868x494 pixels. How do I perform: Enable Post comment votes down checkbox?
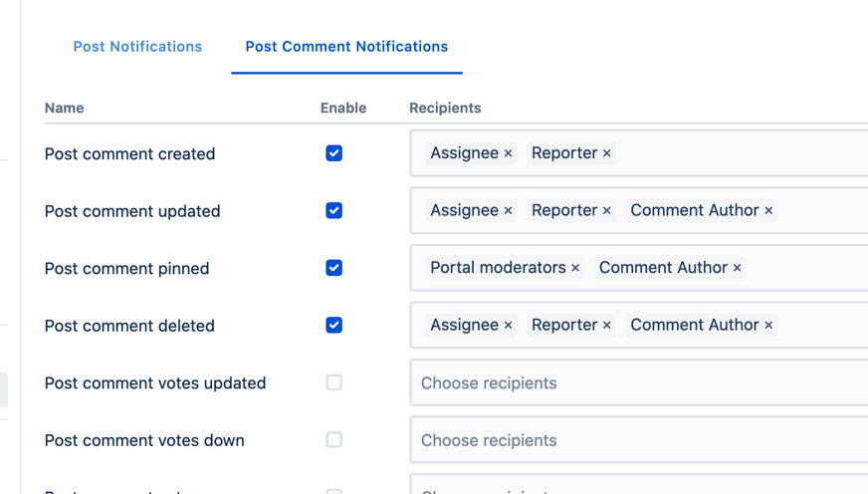coord(334,440)
